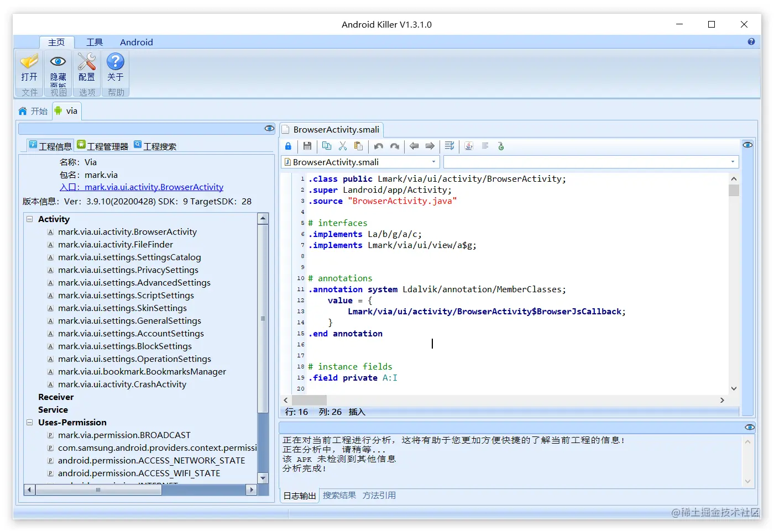
Task: Select mark.via.ui.settings.AdvancedSettings item
Action: point(134,283)
